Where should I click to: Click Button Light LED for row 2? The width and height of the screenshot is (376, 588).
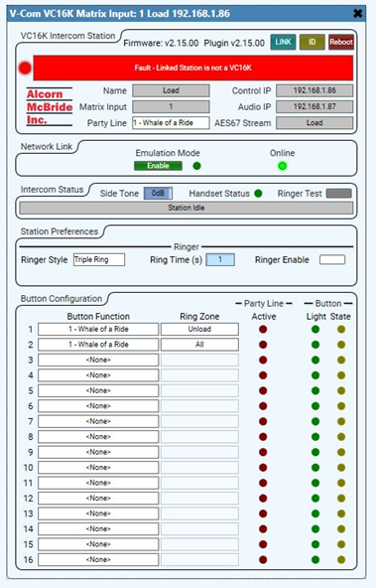coord(315,345)
